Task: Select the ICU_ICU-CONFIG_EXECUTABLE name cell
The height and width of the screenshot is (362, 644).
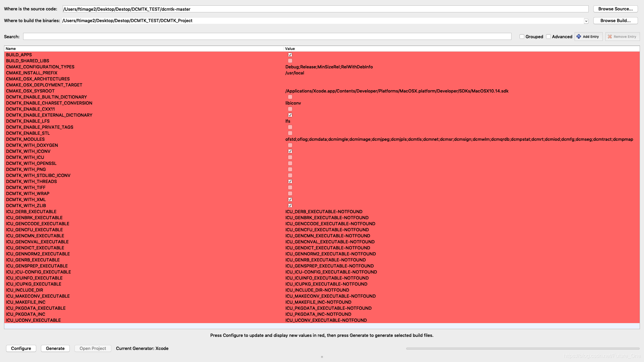Action: 39,272
